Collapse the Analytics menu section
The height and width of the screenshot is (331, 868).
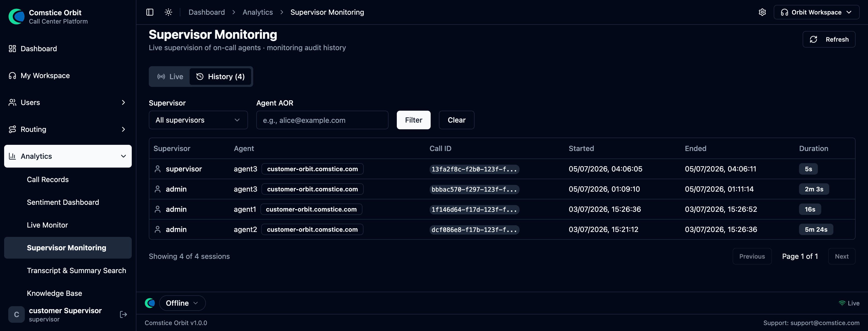pos(68,156)
